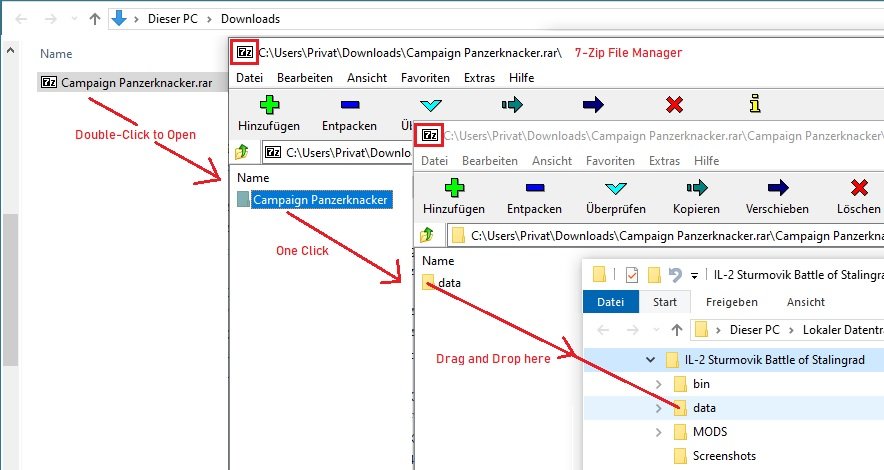Click the forward arrow in Downloads Explorer window
The height and width of the screenshot is (470, 884).
coord(51,19)
